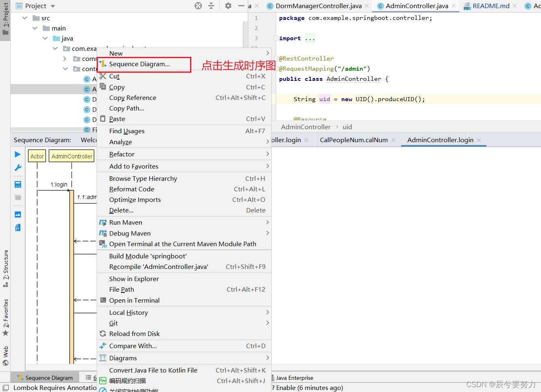
Task: Open Sequence Diagram bottom tool window button
Action: [45, 378]
